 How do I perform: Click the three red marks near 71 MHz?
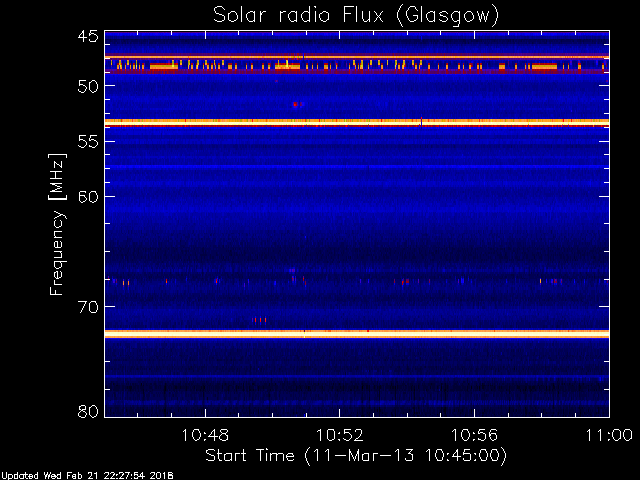[260, 320]
